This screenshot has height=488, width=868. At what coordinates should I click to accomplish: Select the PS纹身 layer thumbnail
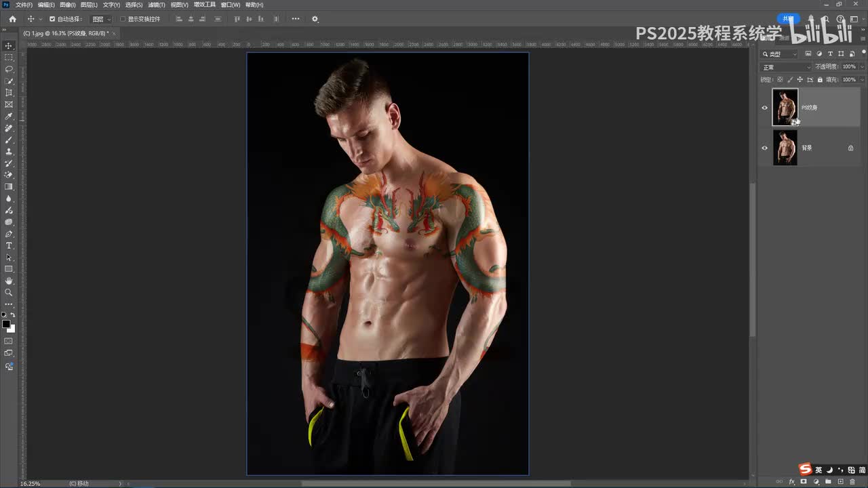click(x=785, y=107)
